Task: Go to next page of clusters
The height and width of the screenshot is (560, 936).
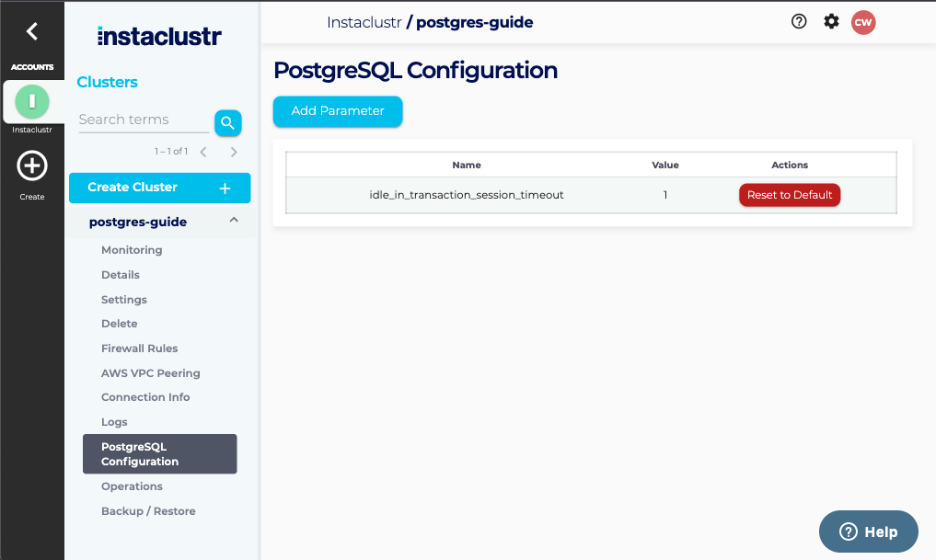Action: (x=234, y=152)
